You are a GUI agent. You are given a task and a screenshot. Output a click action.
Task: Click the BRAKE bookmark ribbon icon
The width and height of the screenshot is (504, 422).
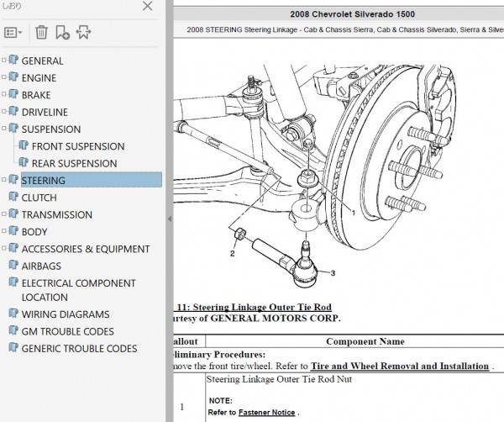click(13, 94)
